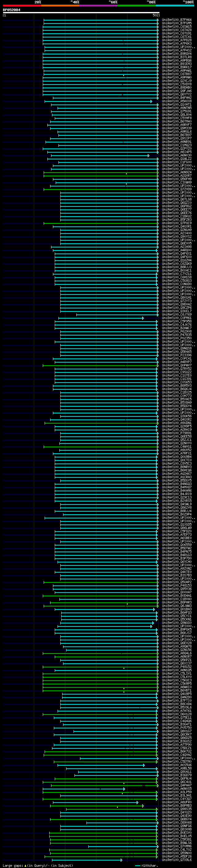Open the UniRef100_B7FH64 hit label
This screenshot has height=868, width=197.
coord(176,20)
